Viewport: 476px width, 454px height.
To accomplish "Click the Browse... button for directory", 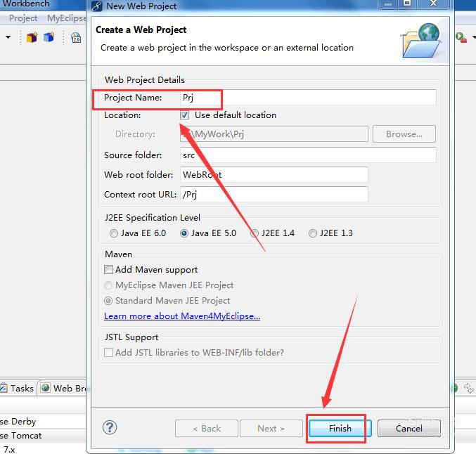I will click(404, 134).
